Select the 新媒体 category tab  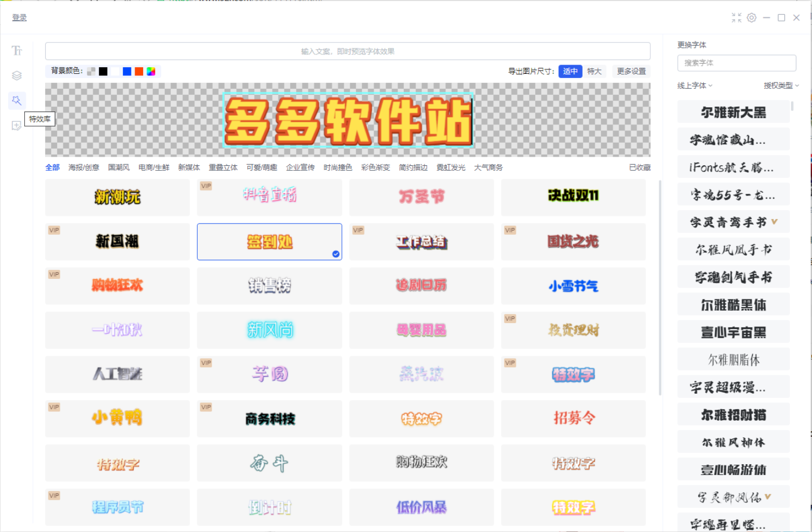pyautogui.click(x=189, y=167)
